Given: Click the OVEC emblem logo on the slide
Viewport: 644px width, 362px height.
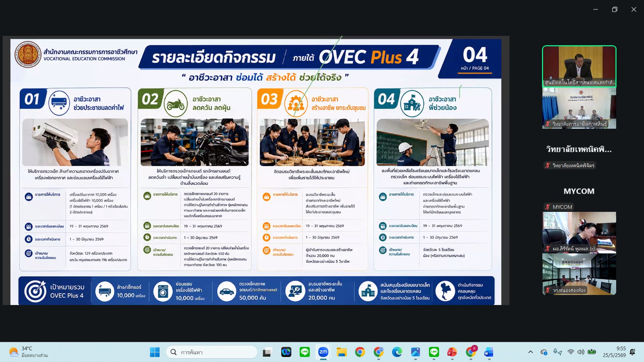Looking at the screenshot, I should (x=28, y=54).
